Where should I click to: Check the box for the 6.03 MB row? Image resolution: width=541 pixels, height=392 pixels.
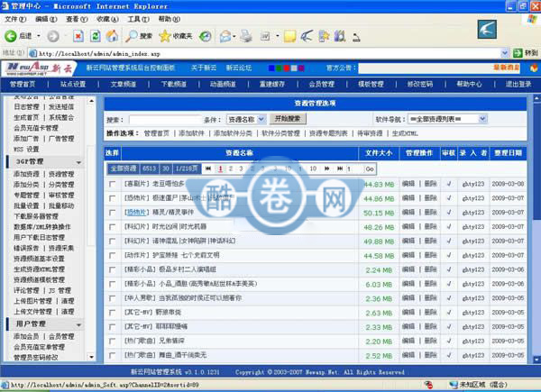click(x=112, y=284)
